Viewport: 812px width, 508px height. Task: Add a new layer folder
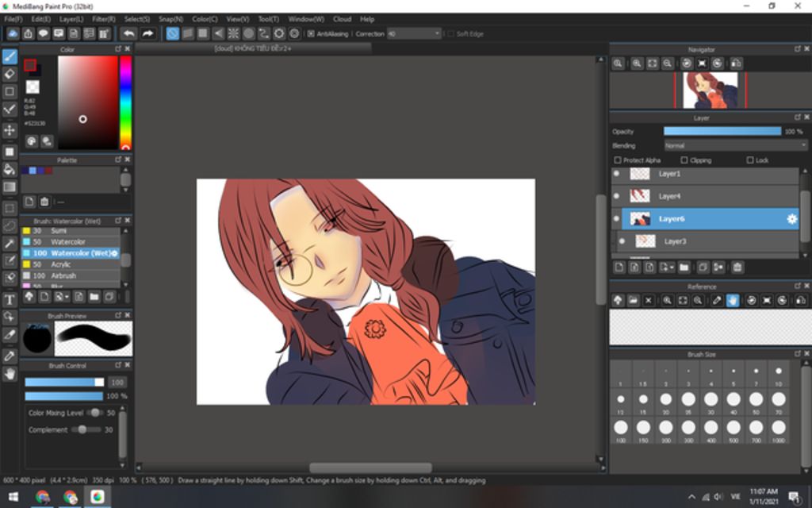[684, 267]
